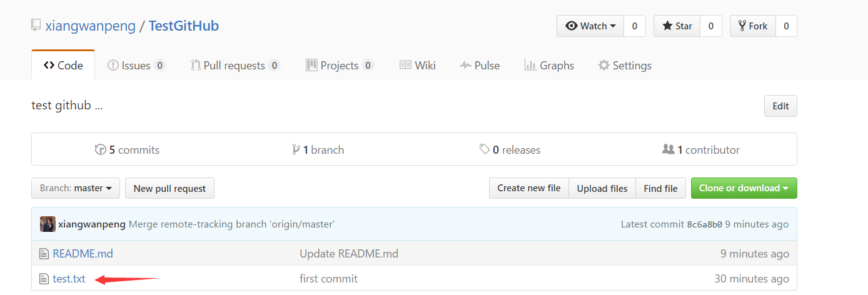Click the tag icon beside 0 releases

pos(485,150)
